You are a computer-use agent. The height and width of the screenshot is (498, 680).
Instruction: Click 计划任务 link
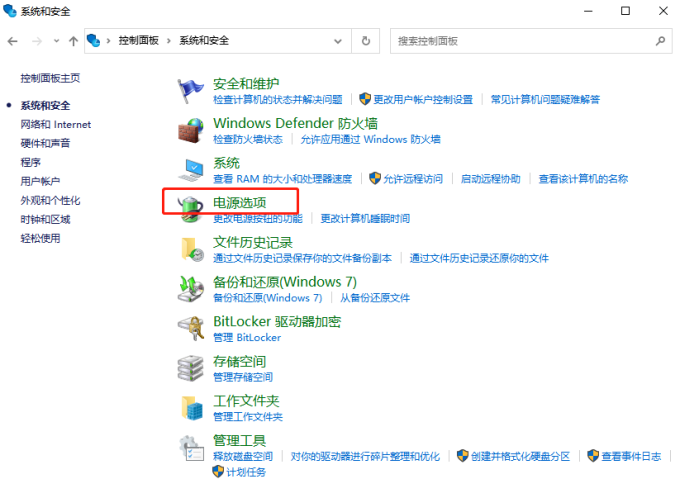(x=246, y=472)
